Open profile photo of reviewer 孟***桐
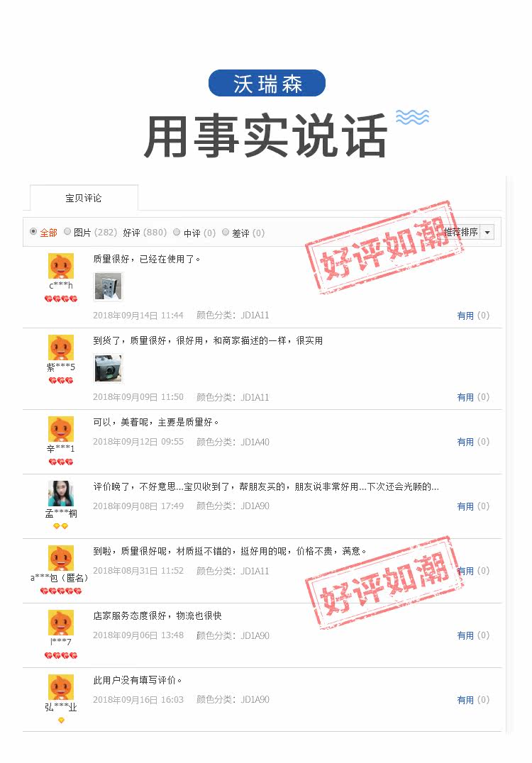Screen dimensions: 532x763 pos(61,494)
